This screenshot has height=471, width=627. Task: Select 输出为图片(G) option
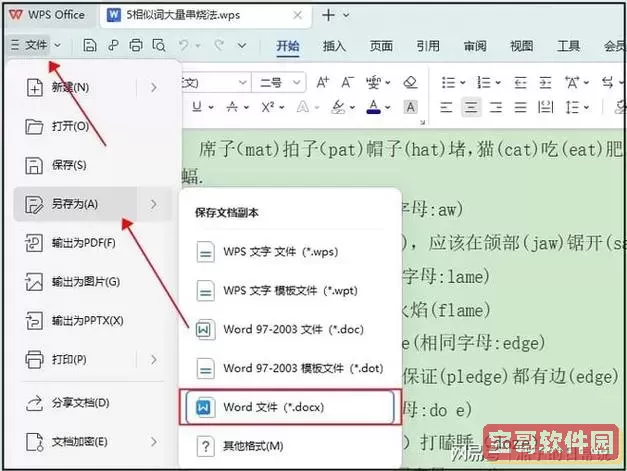pyautogui.click(x=94, y=281)
